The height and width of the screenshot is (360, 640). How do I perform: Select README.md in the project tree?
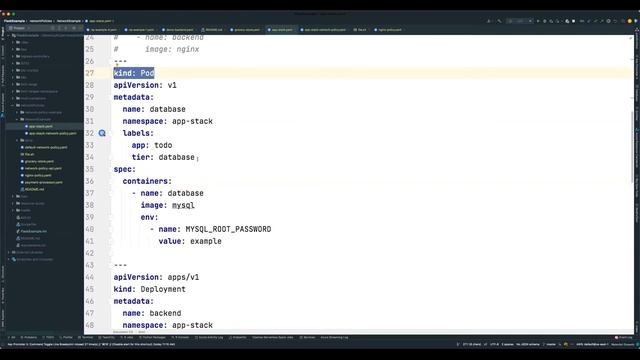coord(34,189)
